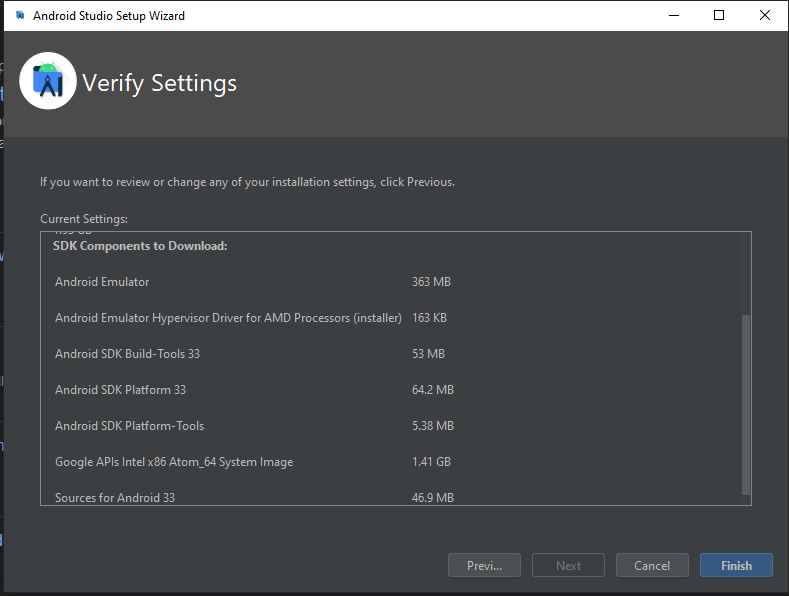Maximize the Setup Wizard window
The height and width of the screenshot is (596, 789).
pos(719,16)
